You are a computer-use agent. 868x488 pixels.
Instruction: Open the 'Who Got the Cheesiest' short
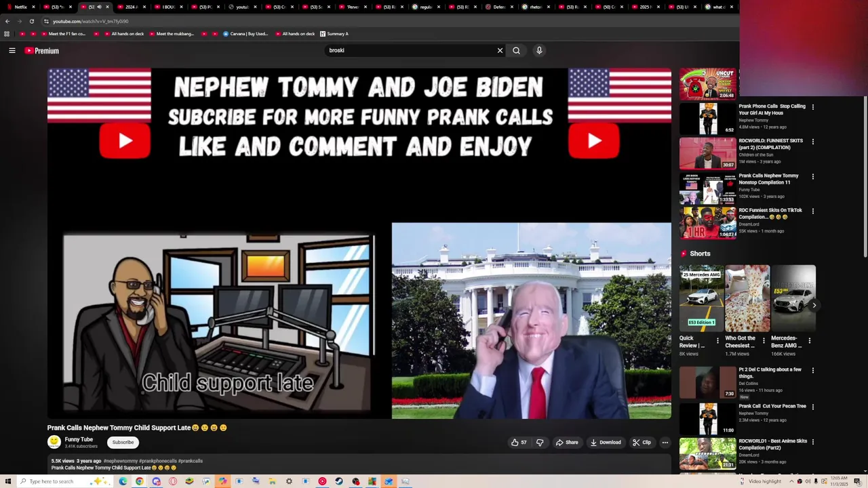[747, 298]
